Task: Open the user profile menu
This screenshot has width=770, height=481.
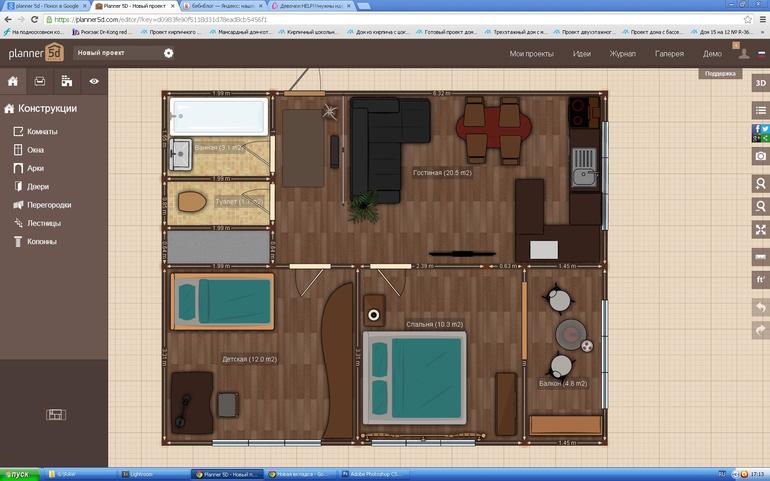Action: [x=744, y=53]
